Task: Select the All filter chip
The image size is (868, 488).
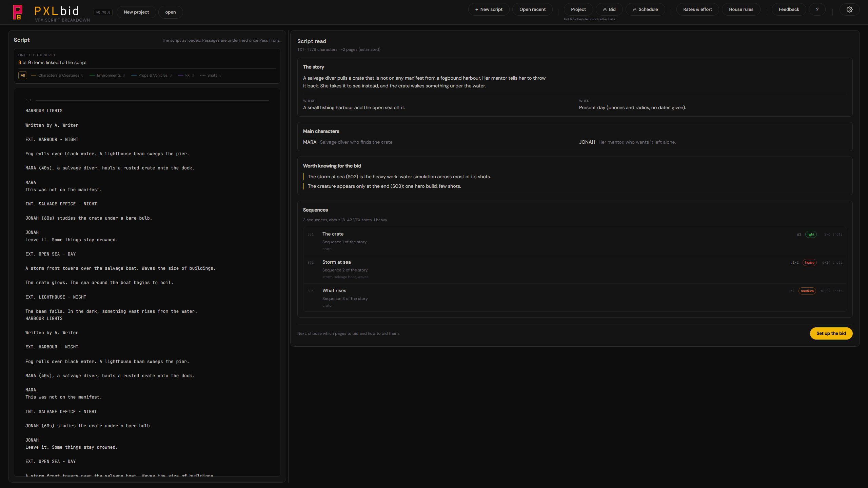Action: click(23, 76)
